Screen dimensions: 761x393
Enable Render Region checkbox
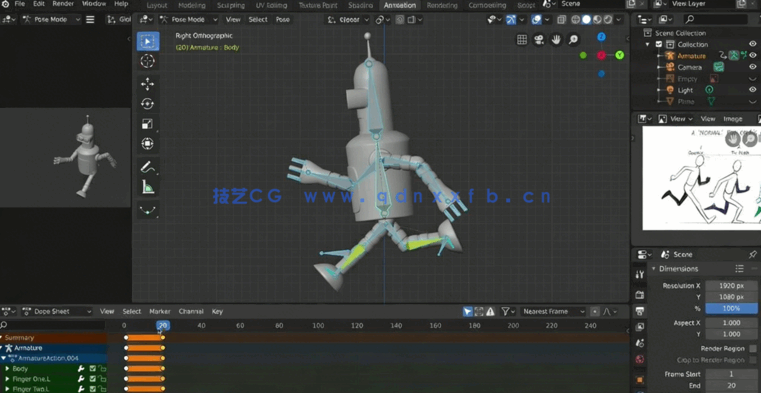pos(753,348)
